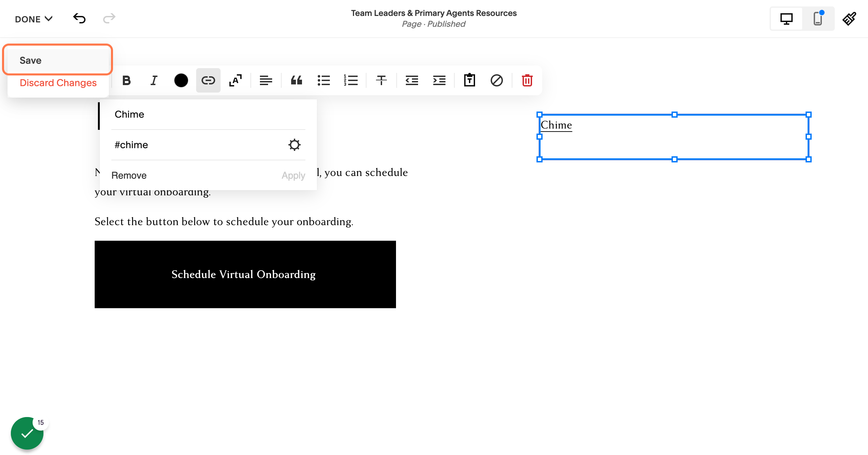Image resolution: width=868 pixels, height=455 pixels.
Task: Click the undo arrow icon
Action: tap(79, 18)
